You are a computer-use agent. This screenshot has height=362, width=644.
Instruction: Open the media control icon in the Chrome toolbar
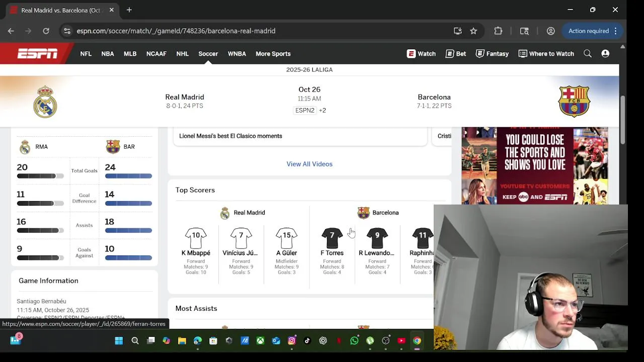point(524,31)
